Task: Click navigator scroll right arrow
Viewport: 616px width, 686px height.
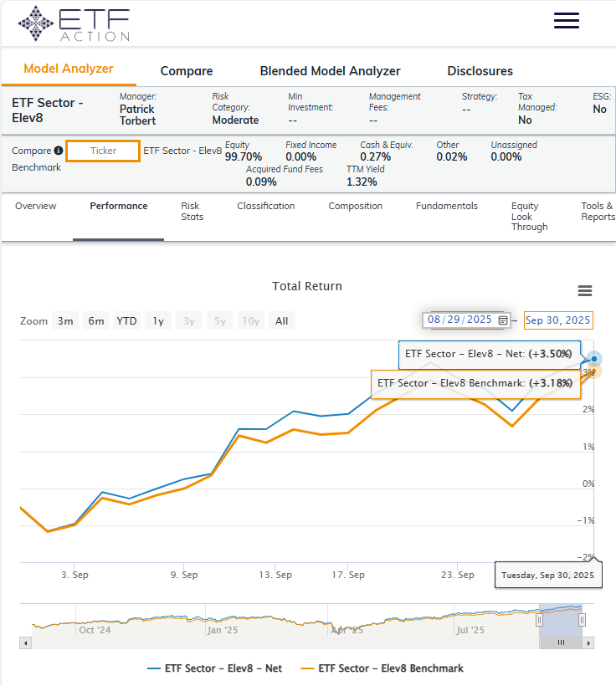Action: pyautogui.click(x=589, y=642)
